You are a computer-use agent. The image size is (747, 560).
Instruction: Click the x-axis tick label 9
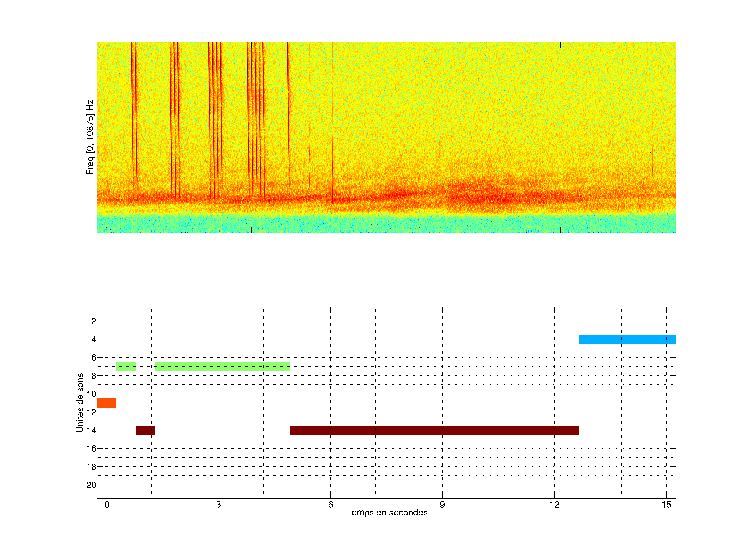442,505
